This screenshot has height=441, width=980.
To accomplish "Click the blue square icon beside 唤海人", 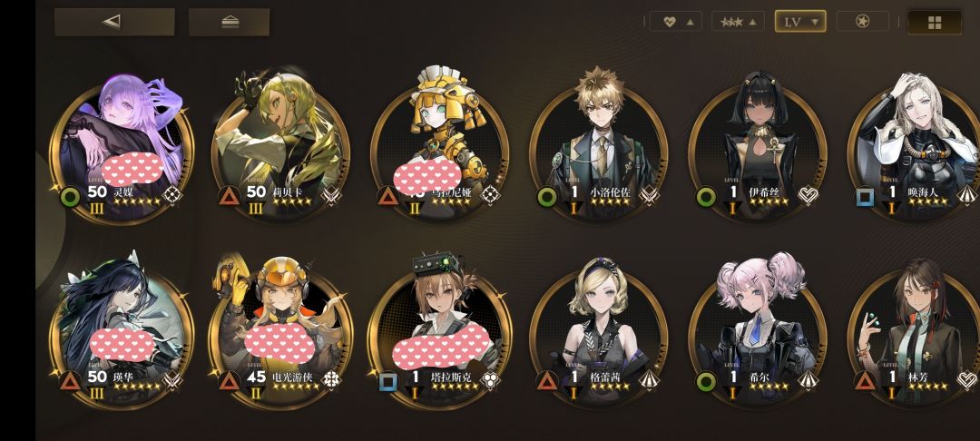I will coord(866,198).
